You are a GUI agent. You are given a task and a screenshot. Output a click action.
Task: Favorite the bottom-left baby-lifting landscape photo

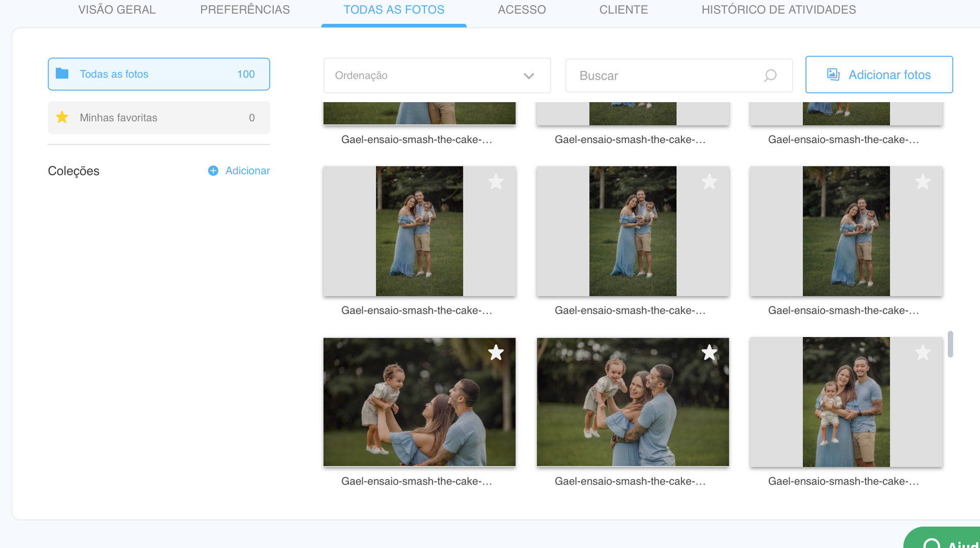point(496,352)
